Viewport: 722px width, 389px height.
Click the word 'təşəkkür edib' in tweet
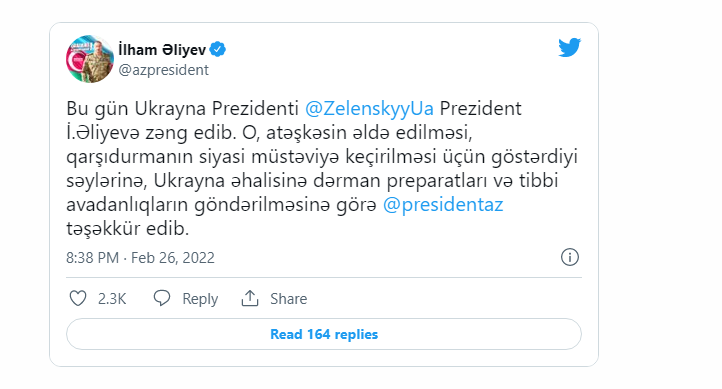pyautogui.click(x=128, y=228)
